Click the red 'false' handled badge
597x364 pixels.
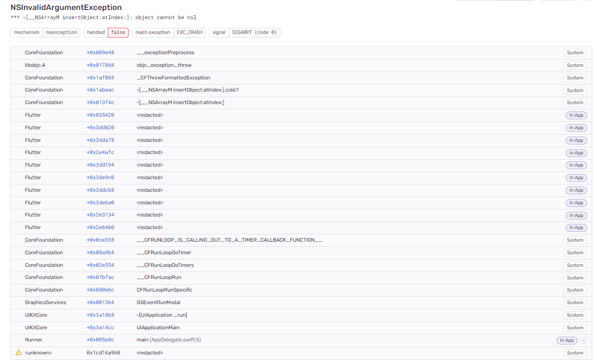click(x=118, y=33)
